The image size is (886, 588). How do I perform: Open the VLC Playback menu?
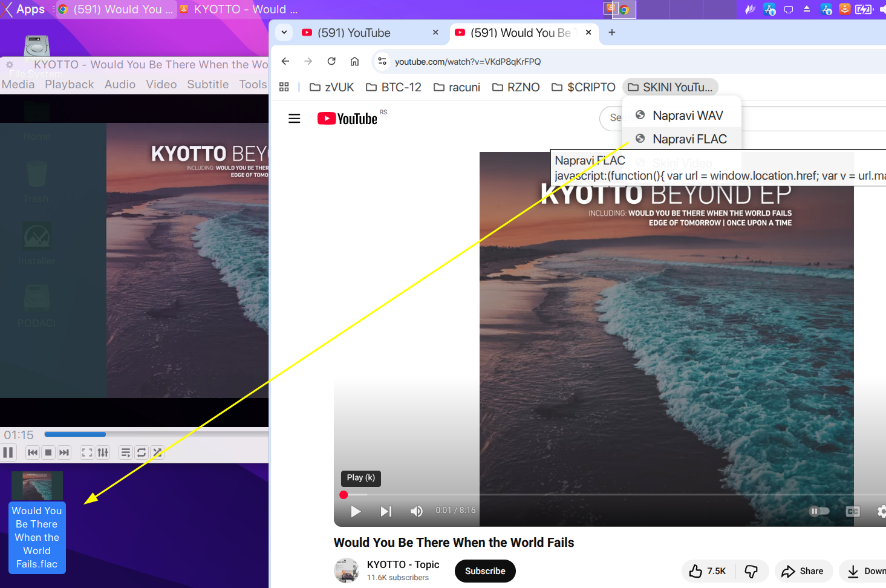(x=70, y=84)
